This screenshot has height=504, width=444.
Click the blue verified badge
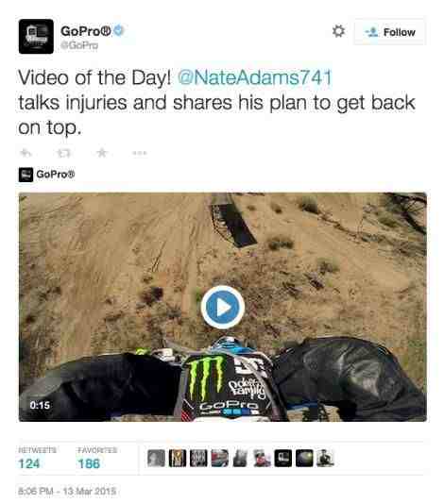[x=119, y=30]
